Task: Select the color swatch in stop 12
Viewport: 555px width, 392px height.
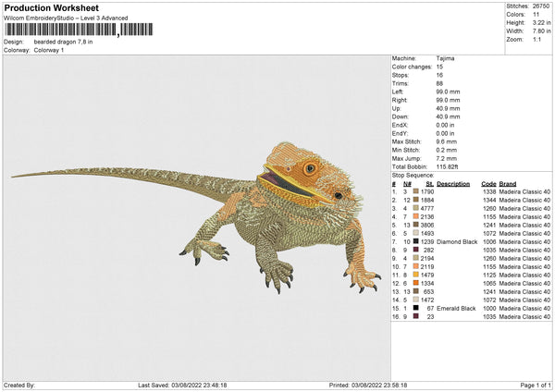Action: click(415, 283)
